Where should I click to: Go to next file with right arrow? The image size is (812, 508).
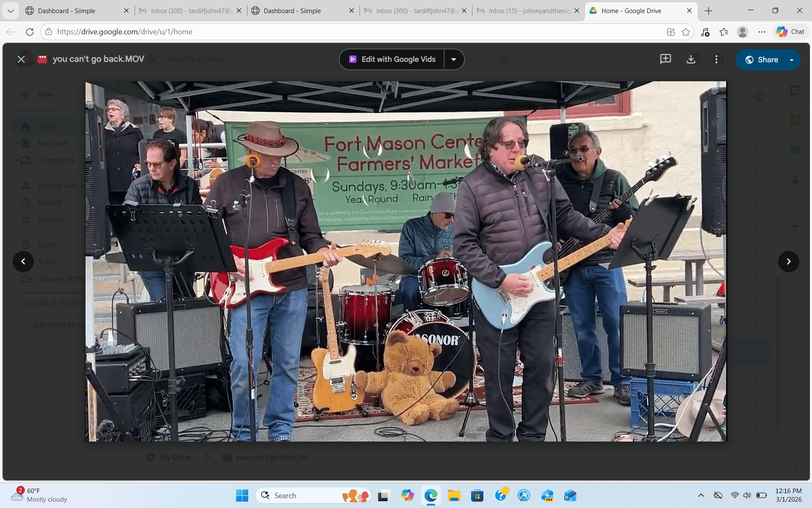(x=788, y=262)
